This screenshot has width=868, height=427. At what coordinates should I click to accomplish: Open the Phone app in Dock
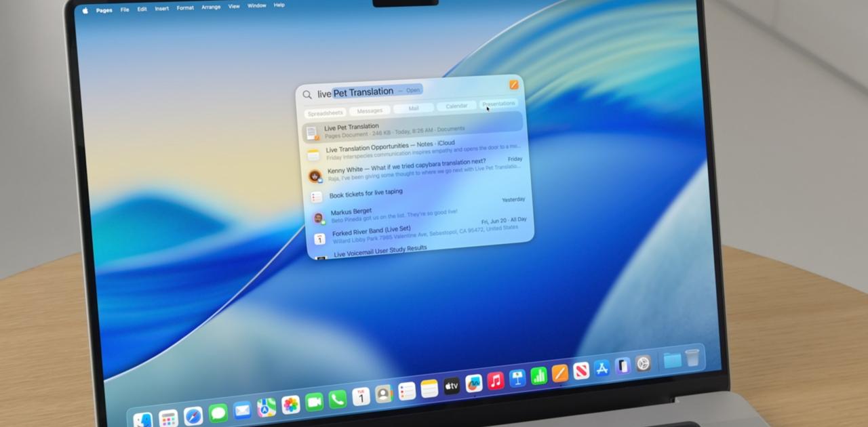pos(338,399)
